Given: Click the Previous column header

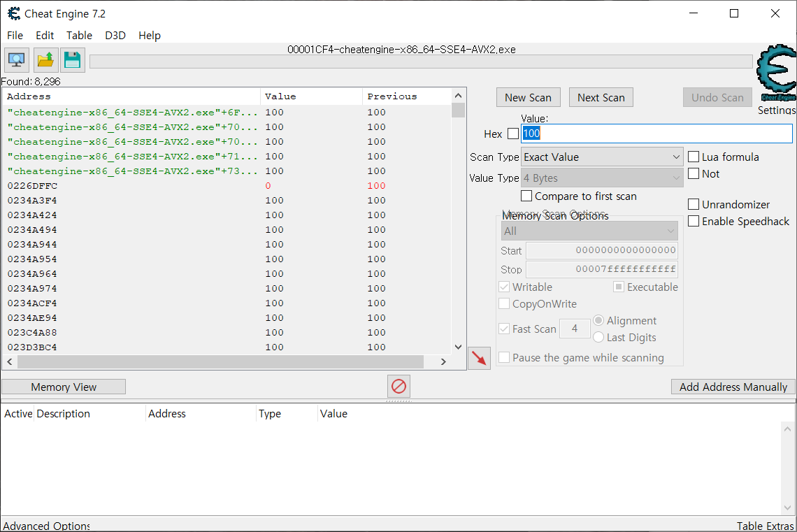Looking at the screenshot, I should 407,96.
